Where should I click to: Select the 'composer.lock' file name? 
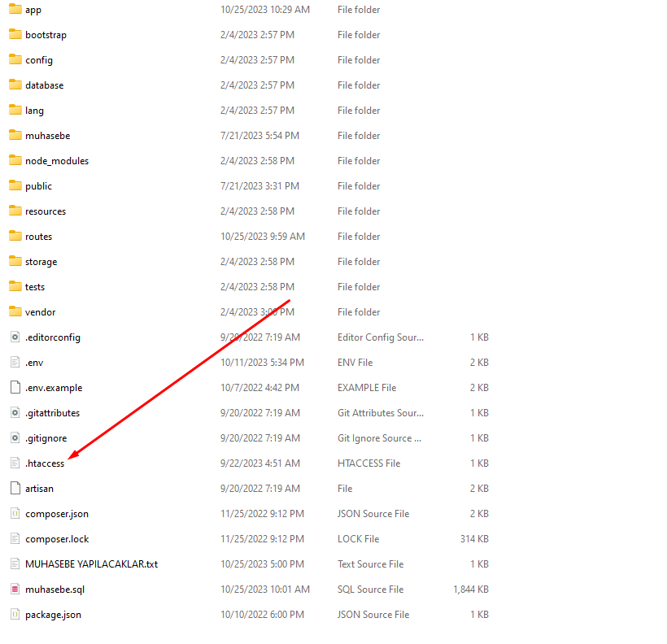pyautogui.click(x=57, y=539)
